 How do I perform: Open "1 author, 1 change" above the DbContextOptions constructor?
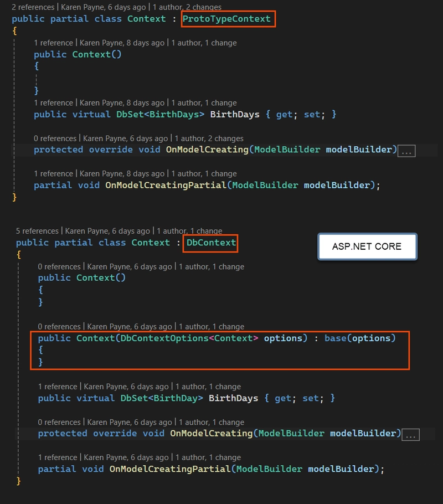[212, 327]
